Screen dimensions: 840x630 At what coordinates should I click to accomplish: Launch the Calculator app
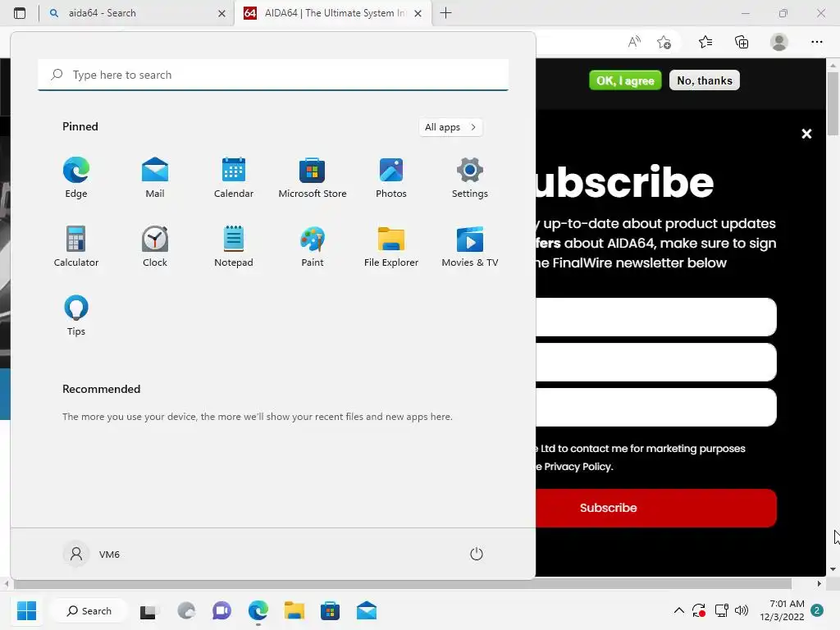(x=76, y=246)
